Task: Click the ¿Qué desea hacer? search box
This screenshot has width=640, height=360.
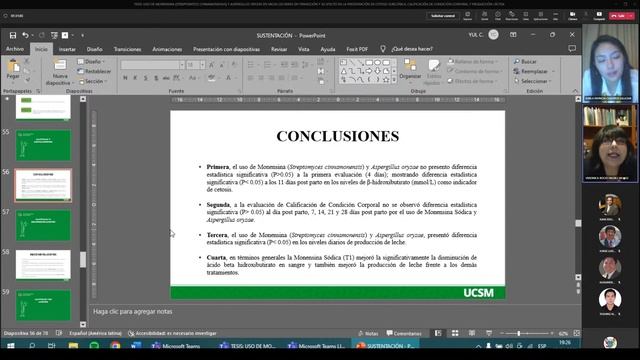Action: (412, 49)
